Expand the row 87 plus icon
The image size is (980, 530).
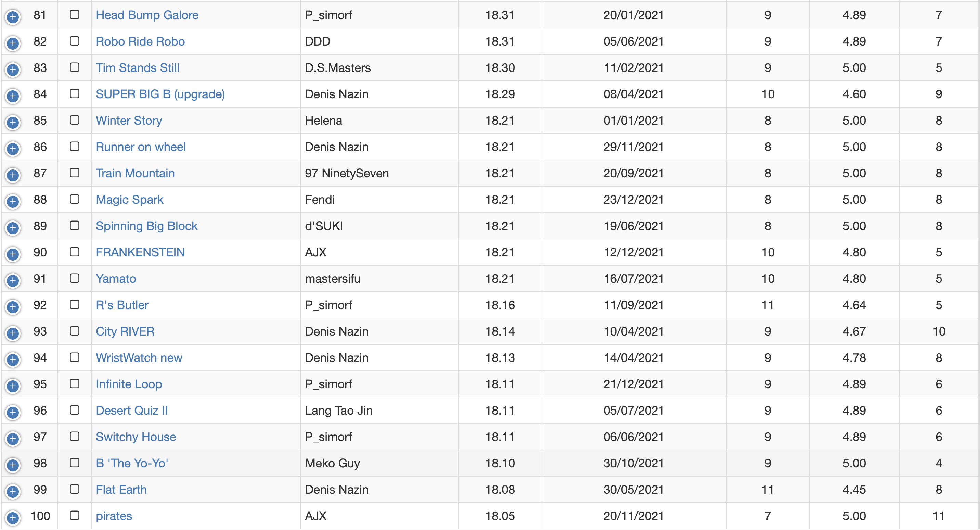click(13, 175)
